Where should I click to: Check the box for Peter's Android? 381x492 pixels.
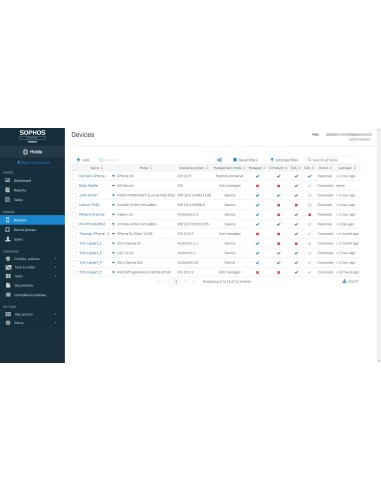(x=74, y=215)
